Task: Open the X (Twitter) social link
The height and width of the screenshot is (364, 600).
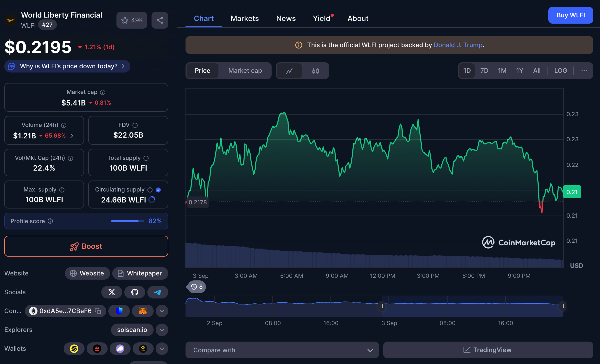Action: click(x=112, y=292)
